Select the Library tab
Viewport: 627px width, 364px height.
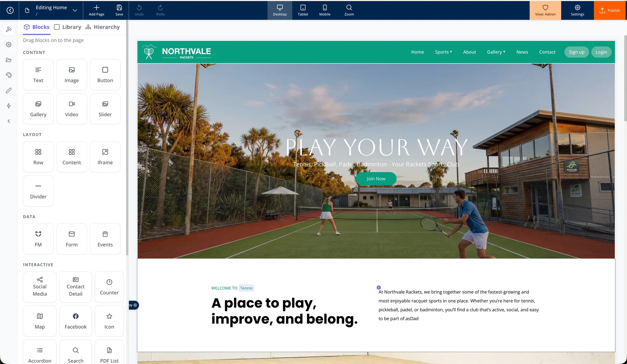point(67,27)
